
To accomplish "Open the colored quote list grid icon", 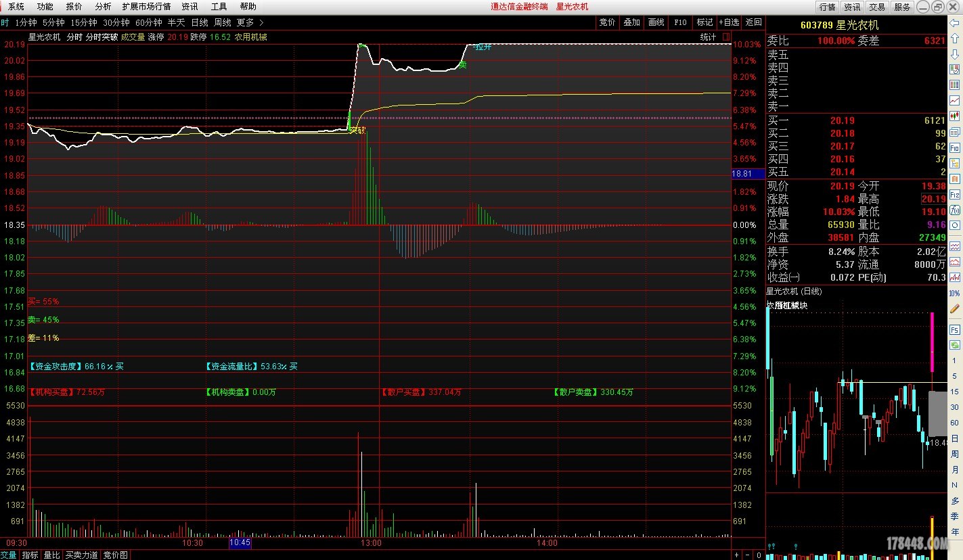I will pyautogui.click(x=954, y=85).
